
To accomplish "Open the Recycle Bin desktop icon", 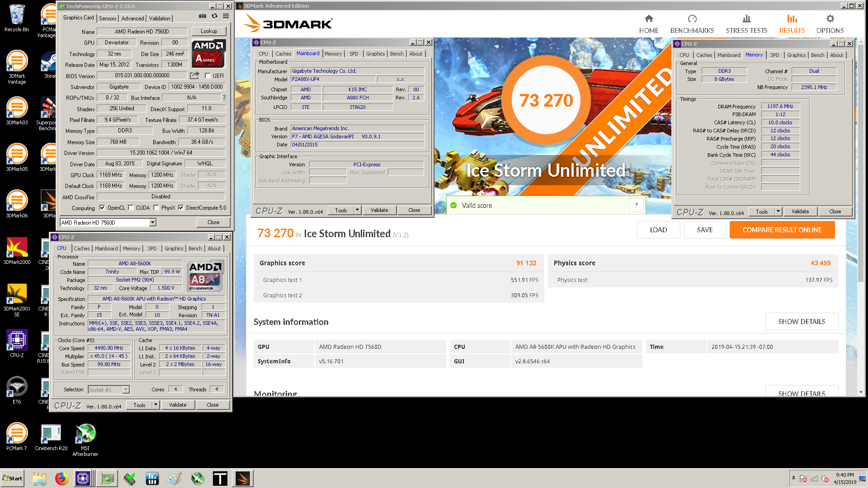I will [x=17, y=18].
